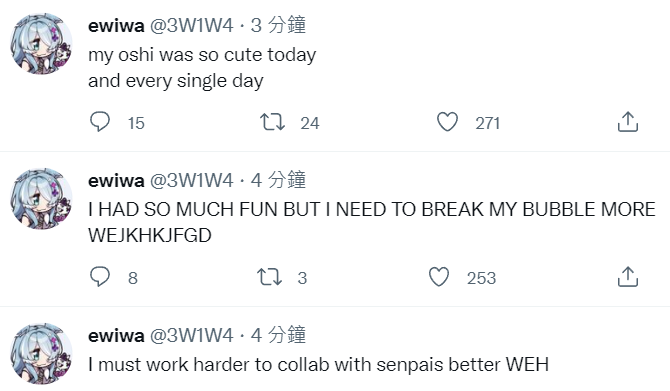Reply to the 'BREAK MY BUBBLE' tweet
The image size is (670, 391).
[x=100, y=276]
